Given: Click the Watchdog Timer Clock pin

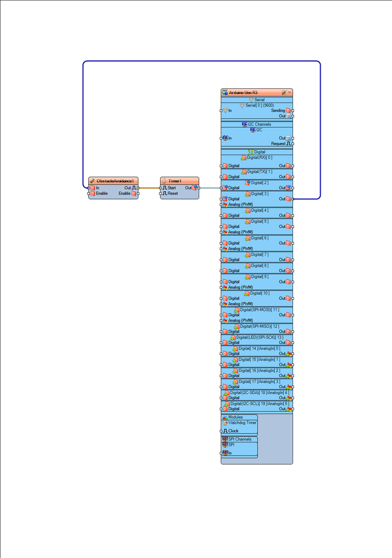Looking at the screenshot, I should [221, 431].
